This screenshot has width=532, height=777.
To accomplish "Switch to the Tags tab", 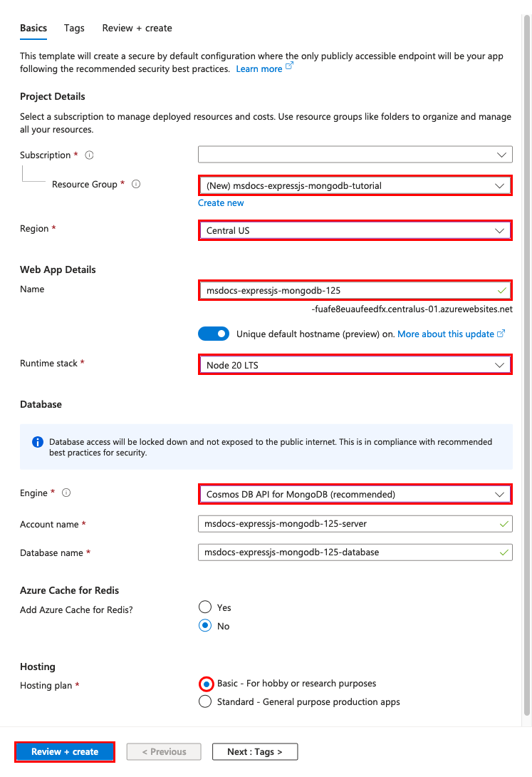I will [74, 29].
